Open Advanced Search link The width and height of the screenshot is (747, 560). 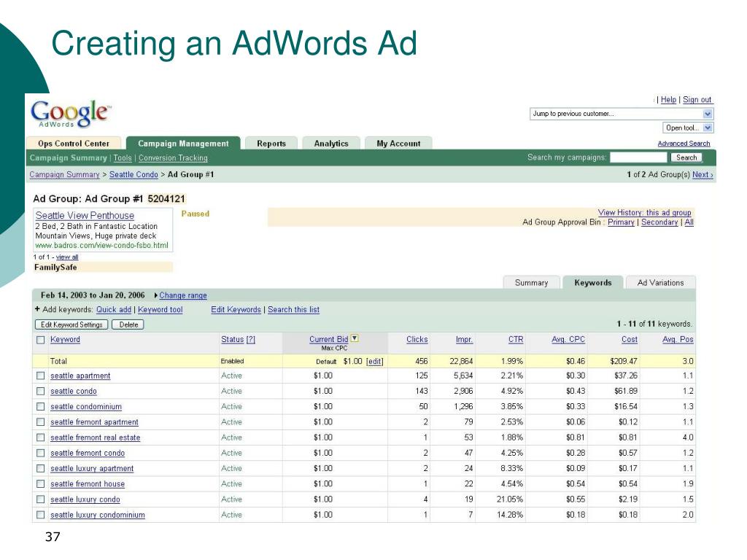(x=684, y=144)
